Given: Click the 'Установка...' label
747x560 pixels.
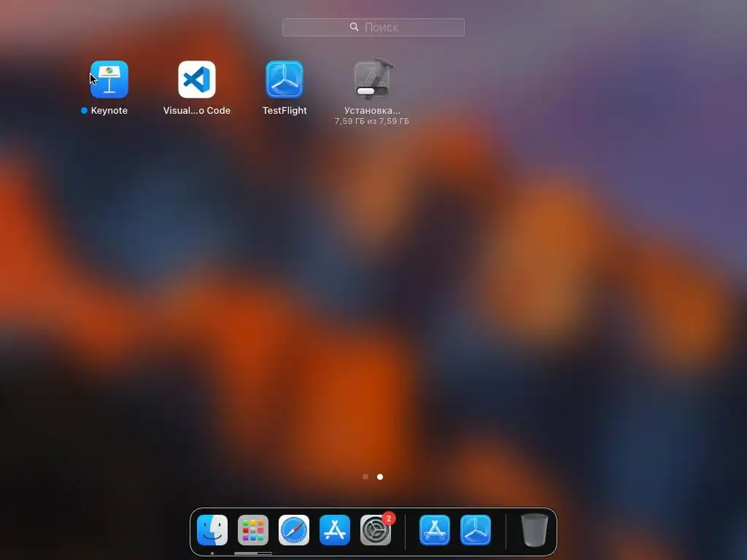Looking at the screenshot, I should coord(372,111).
